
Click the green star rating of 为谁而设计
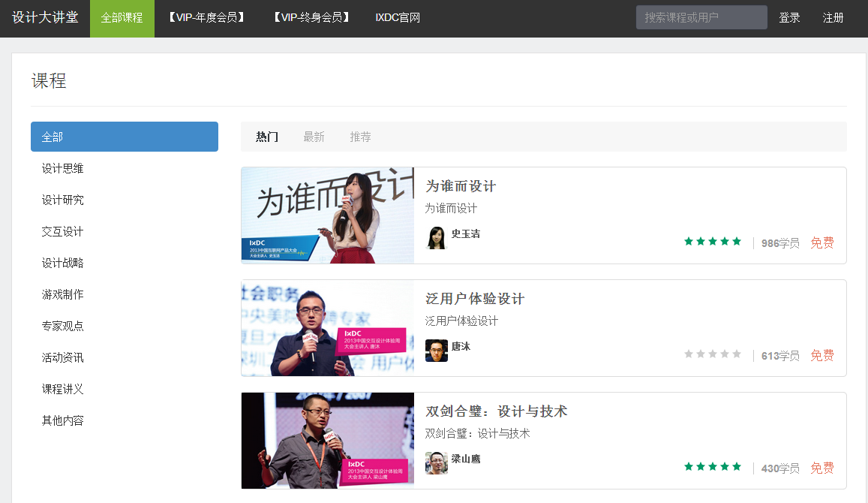(712, 242)
